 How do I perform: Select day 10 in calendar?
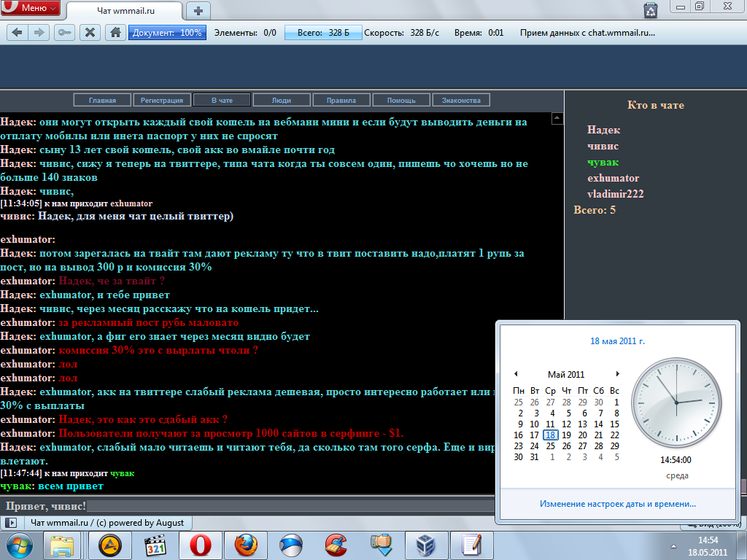click(535, 424)
